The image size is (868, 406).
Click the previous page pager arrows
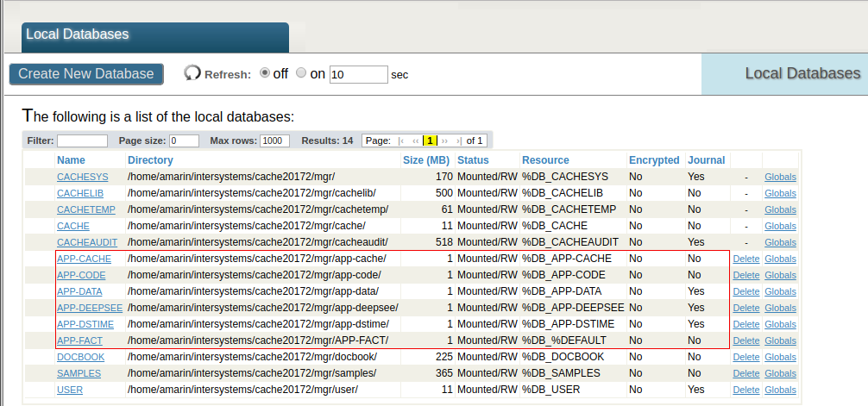[x=416, y=141]
